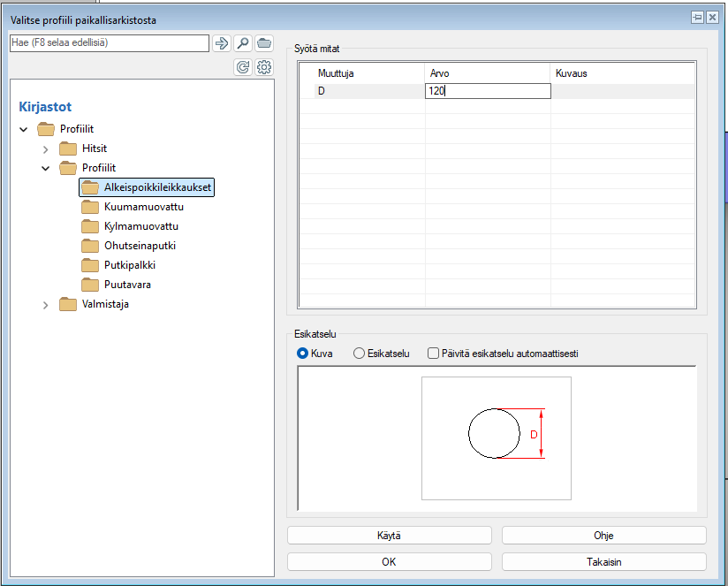Expand the Valmistaja folder
The height and width of the screenshot is (586, 728).
point(46,305)
